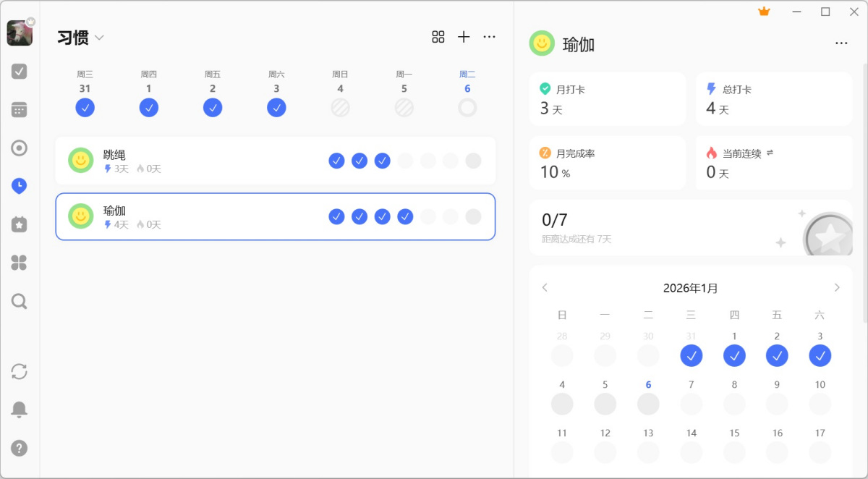This screenshot has height=479, width=868.
Task: Uncheck January 3 in the 瑜伽 calendar
Action: pos(820,355)
